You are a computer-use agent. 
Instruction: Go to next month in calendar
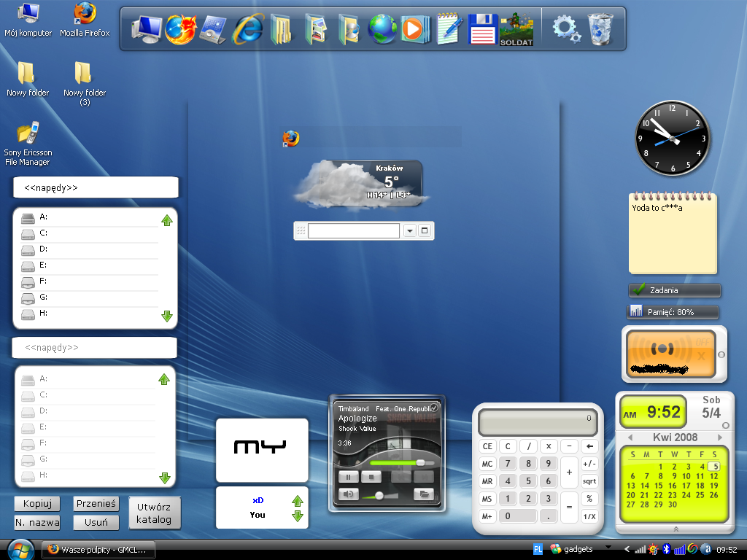coord(719,437)
